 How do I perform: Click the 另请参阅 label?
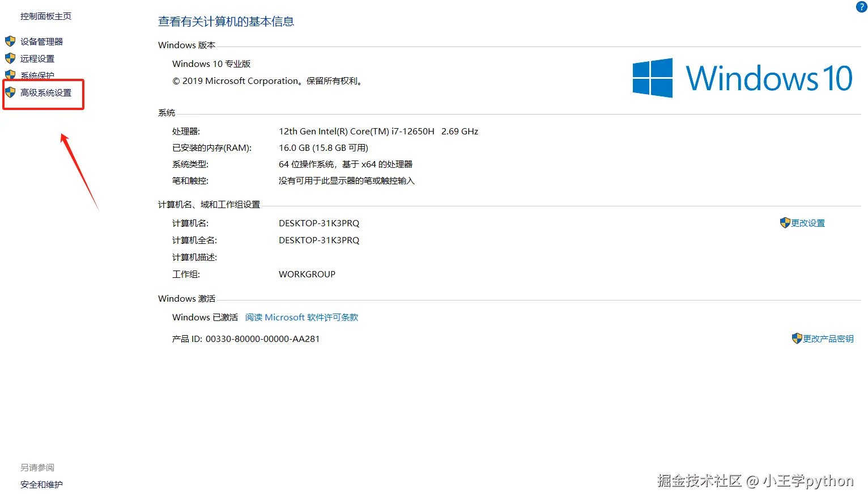pos(37,467)
